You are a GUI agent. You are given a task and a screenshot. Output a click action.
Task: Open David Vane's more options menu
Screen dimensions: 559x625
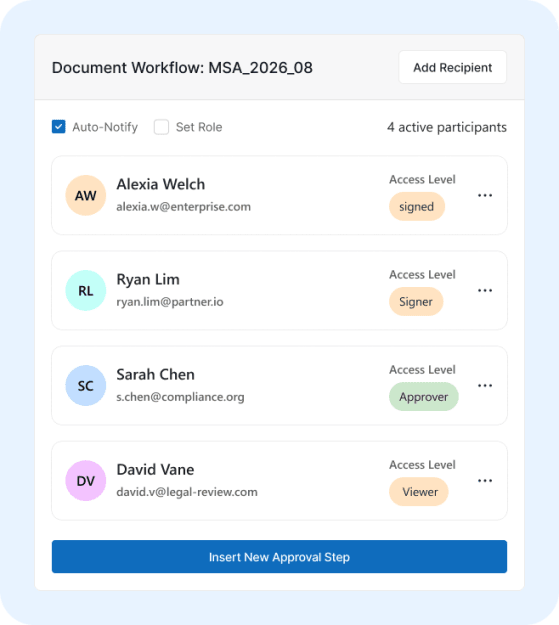coord(485,481)
